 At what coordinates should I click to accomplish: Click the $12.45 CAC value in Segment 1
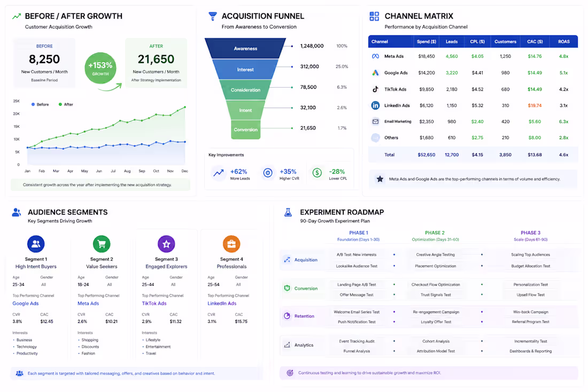pos(47,321)
